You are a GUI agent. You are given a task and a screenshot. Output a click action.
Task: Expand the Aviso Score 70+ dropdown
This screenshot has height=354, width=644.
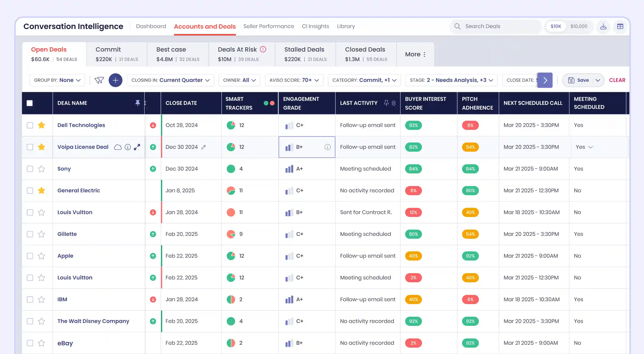click(294, 80)
